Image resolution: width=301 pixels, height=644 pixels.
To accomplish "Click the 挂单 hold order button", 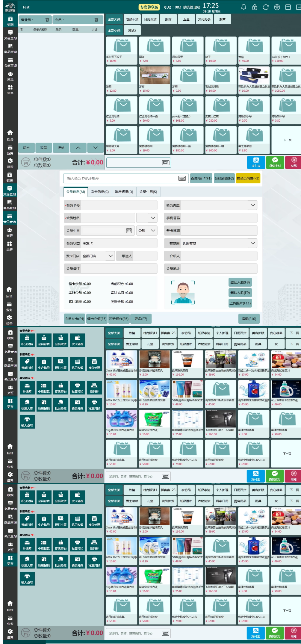I will point(61,148).
